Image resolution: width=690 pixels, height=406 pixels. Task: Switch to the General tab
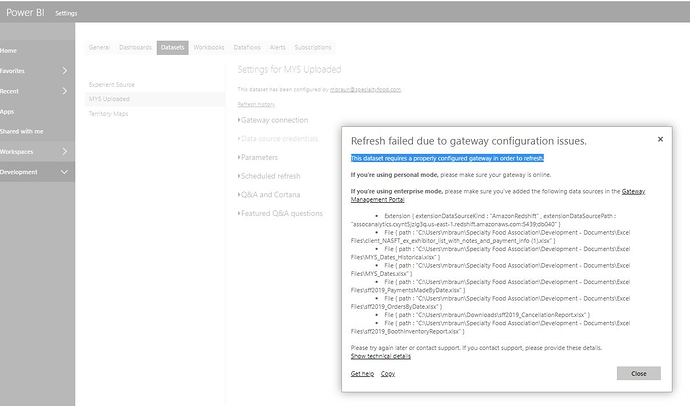pos(99,48)
